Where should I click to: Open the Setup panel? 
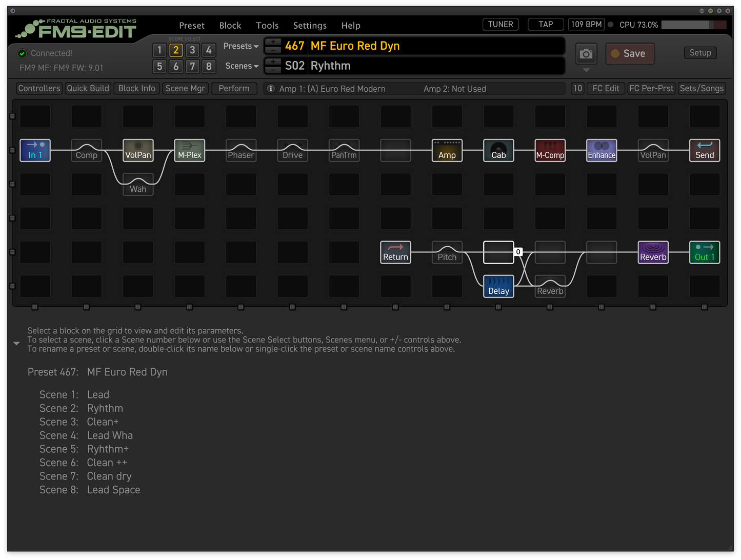pyautogui.click(x=700, y=52)
